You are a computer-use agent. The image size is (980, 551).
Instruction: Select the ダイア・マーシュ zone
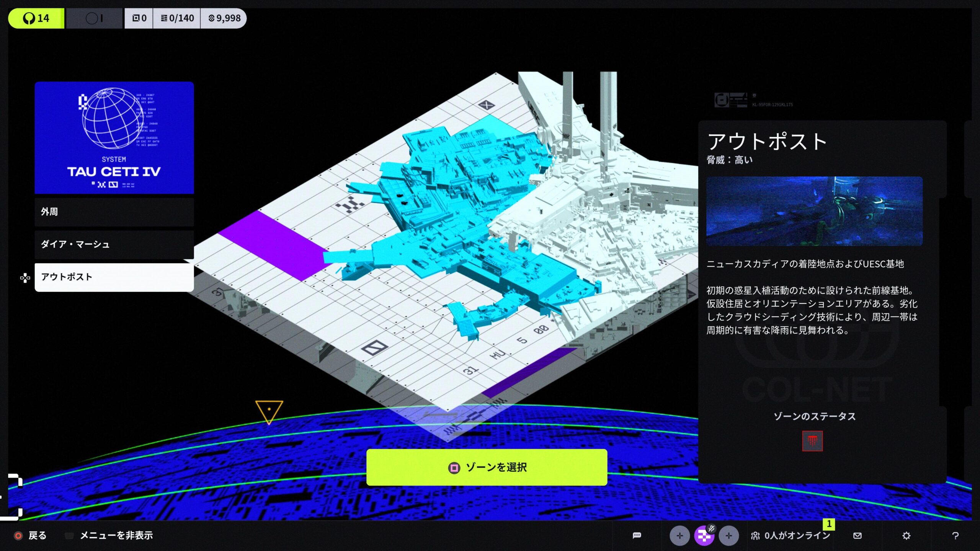114,244
